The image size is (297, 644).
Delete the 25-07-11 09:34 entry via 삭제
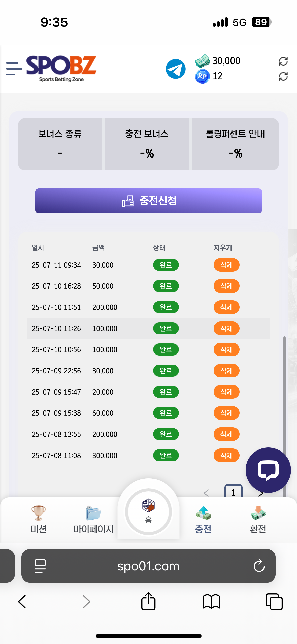coord(226,265)
